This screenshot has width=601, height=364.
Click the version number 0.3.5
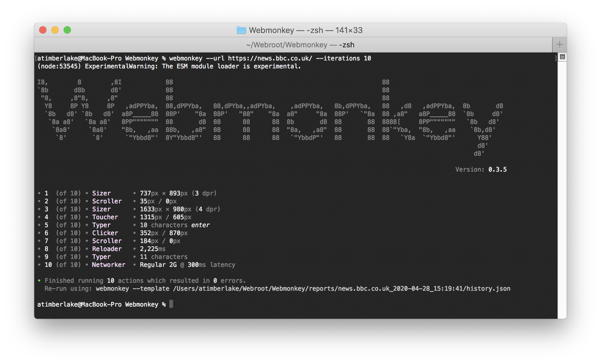click(x=497, y=169)
